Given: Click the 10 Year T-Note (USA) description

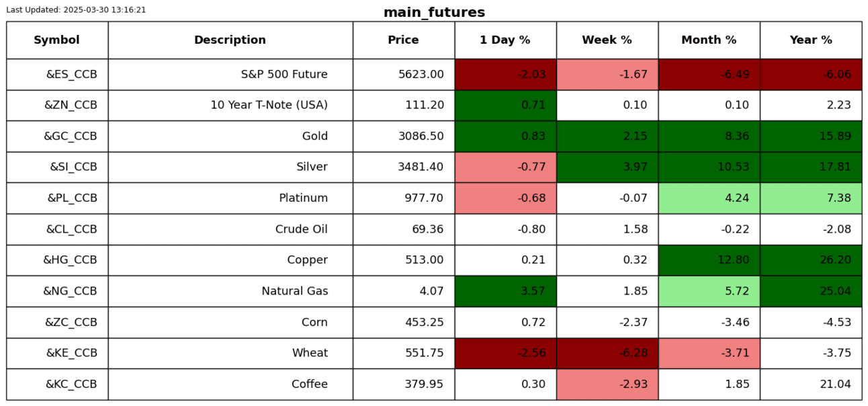Looking at the screenshot, I should click(269, 106).
